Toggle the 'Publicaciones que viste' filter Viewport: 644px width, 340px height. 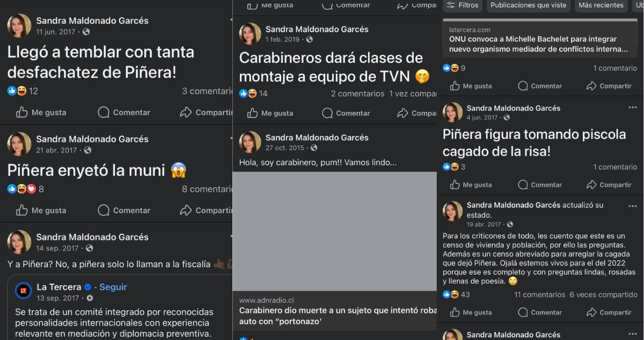pos(529,5)
